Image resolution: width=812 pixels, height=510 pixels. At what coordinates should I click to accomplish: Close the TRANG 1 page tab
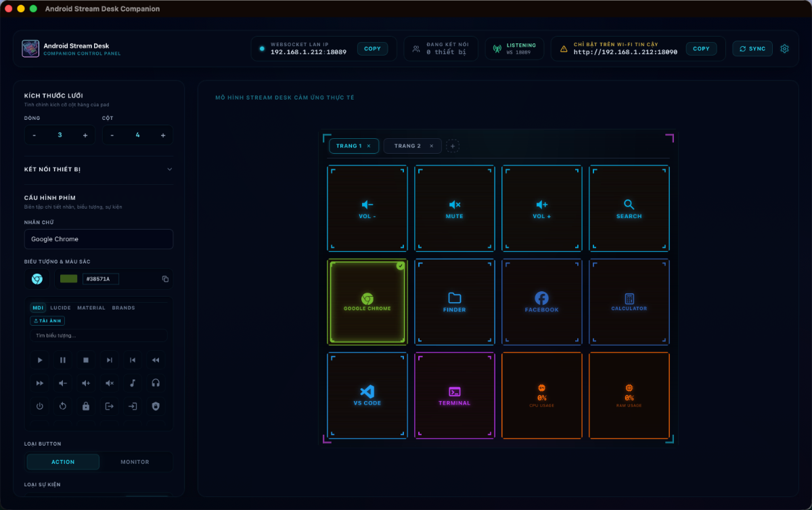point(369,146)
